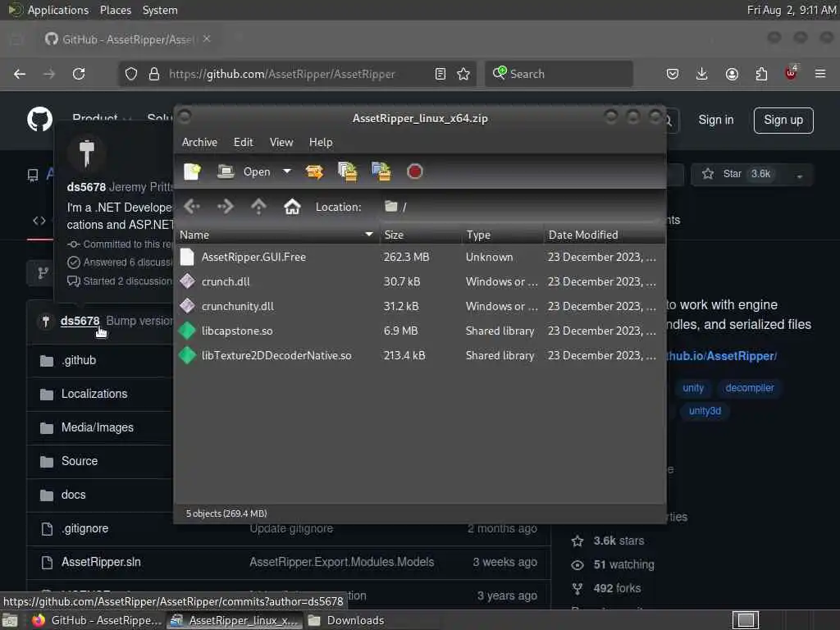Image resolution: width=840 pixels, height=630 pixels.
Task: Click the archive Location path field
Action: point(521,207)
